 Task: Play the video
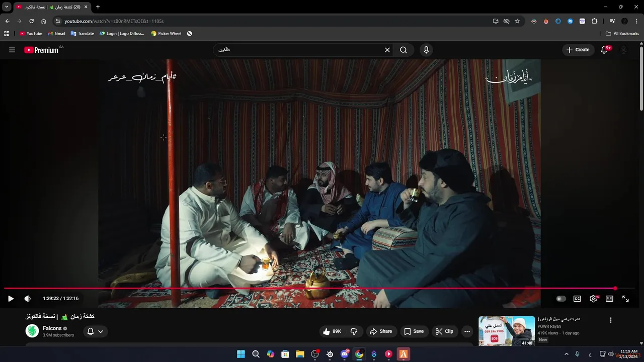coord(11,298)
